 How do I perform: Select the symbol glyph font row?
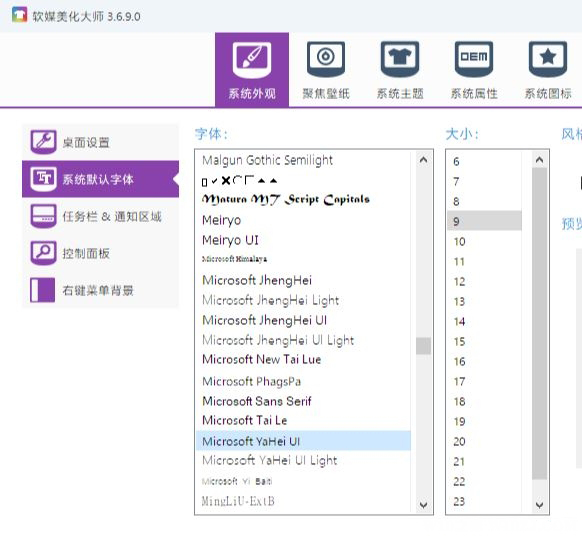[303, 181]
